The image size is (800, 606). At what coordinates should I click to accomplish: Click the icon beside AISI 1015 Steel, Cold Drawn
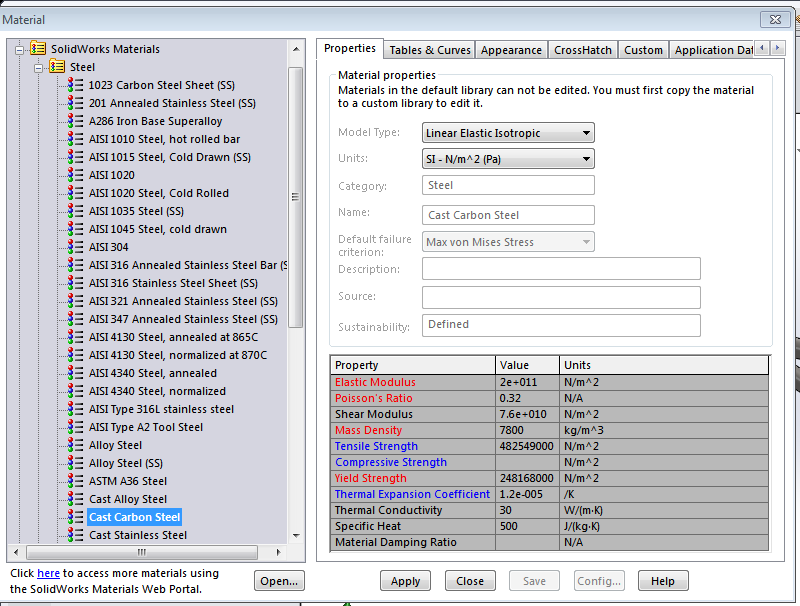click(x=76, y=157)
